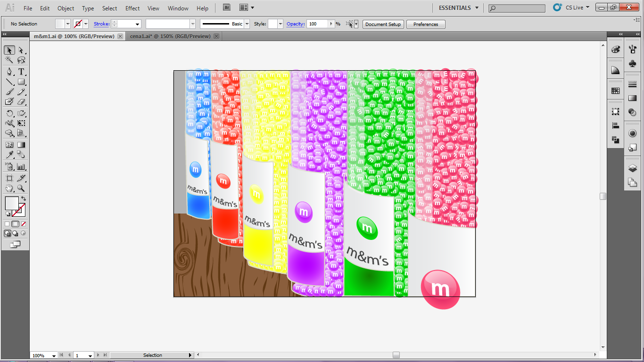Swap fill and stroke colors
The image size is (644, 362).
(24, 198)
